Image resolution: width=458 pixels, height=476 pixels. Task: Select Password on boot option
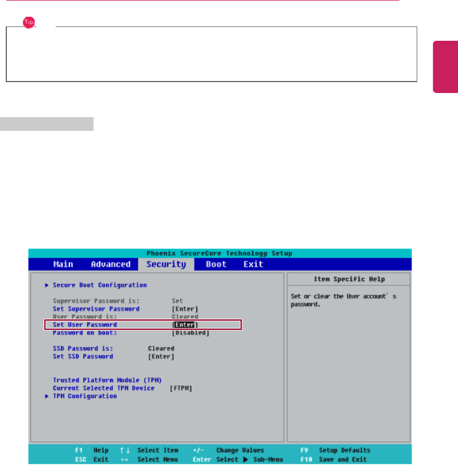(x=85, y=332)
